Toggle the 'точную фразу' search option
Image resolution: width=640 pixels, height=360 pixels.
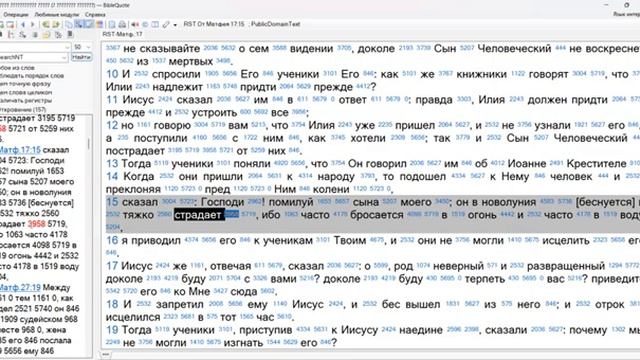point(25,84)
